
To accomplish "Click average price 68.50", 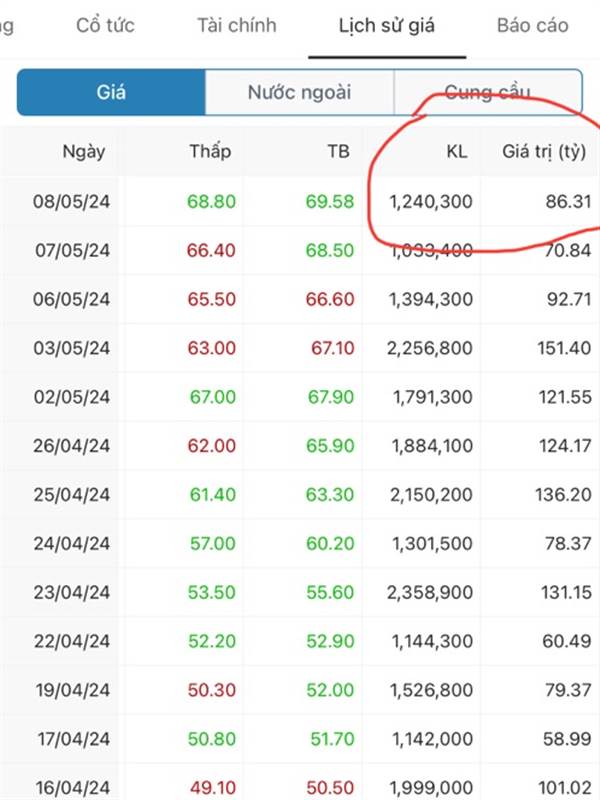I will tap(330, 251).
